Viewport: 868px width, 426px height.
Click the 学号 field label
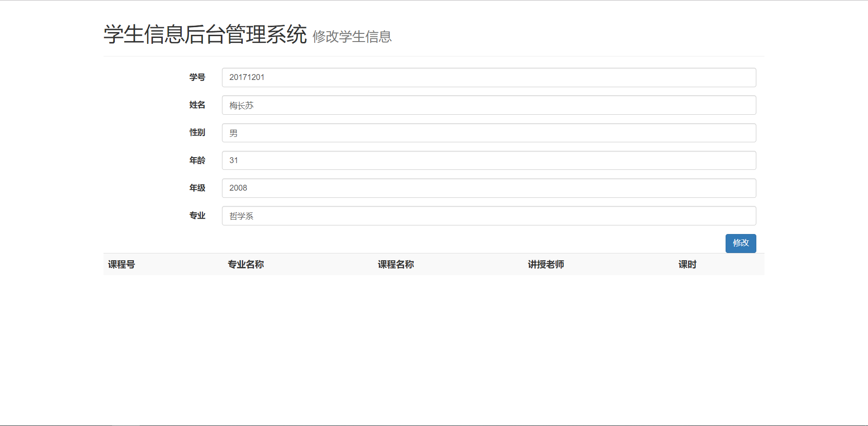point(197,77)
